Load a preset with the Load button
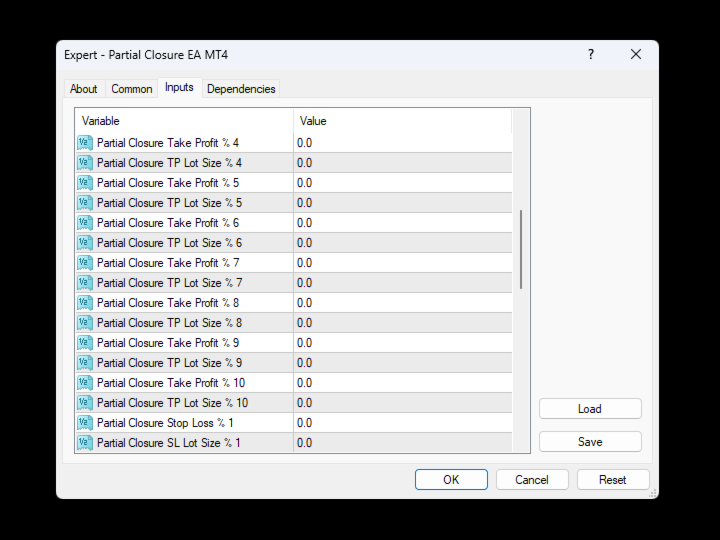 click(590, 409)
